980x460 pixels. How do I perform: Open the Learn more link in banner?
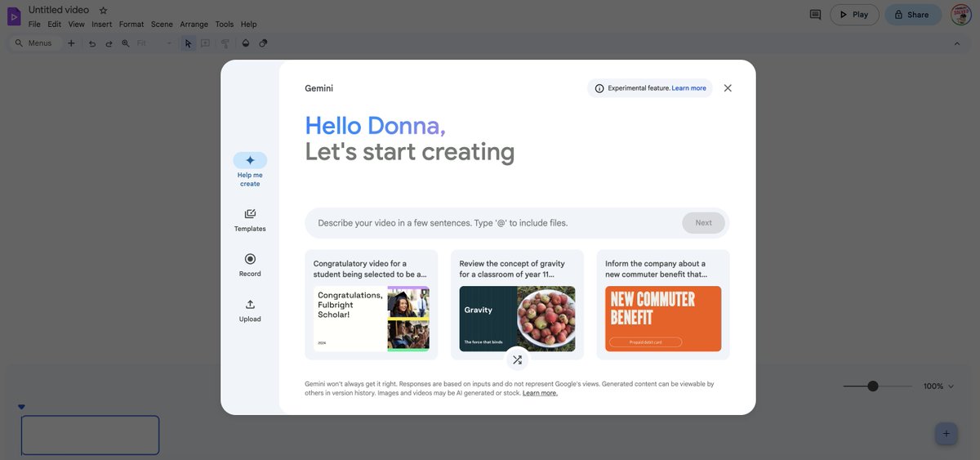point(689,88)
